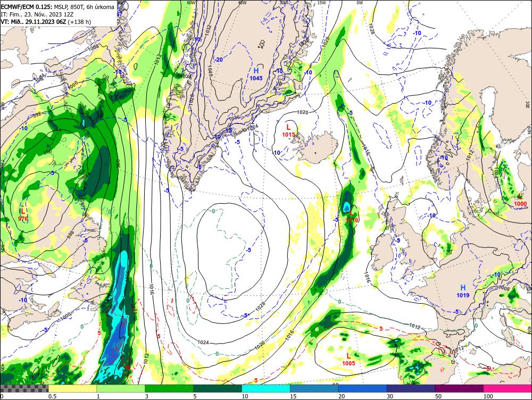Select the steel blue 15–20 legend swatch
The height and width of the screenshot is (400, 532).
(314, 388)
